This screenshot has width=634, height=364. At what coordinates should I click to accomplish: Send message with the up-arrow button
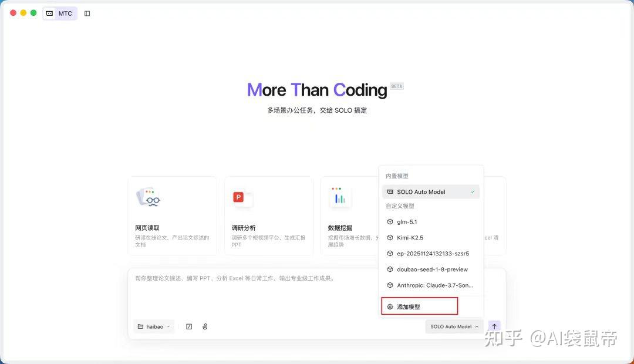[494, 326]
